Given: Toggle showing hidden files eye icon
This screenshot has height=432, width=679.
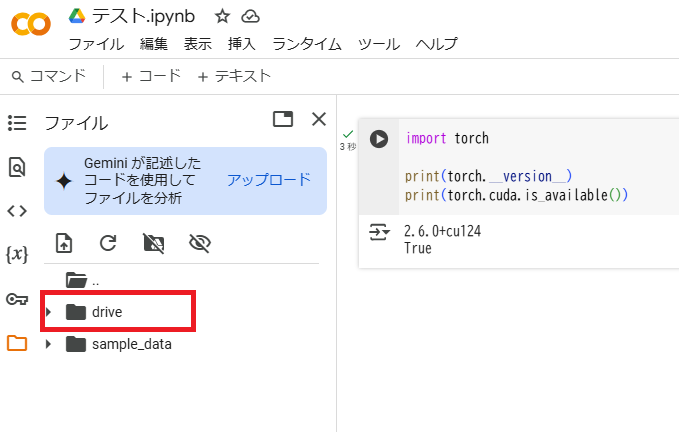Looking at the screenshot, I should [198, 242].
